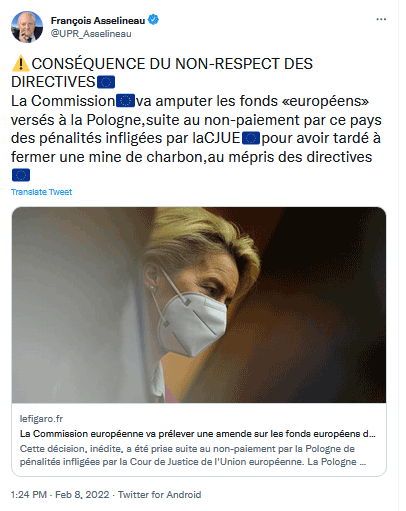Click Translate Tweet
406x511 pixels.
(41, 192)
